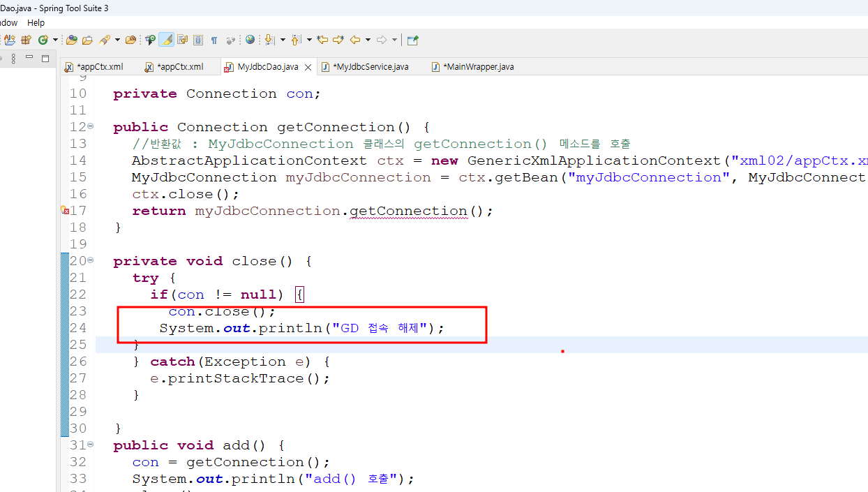Jump to previous annotation arrow icon
This screenshot has width=868, height=492.
pyautogui.click(x=295, y=40)
